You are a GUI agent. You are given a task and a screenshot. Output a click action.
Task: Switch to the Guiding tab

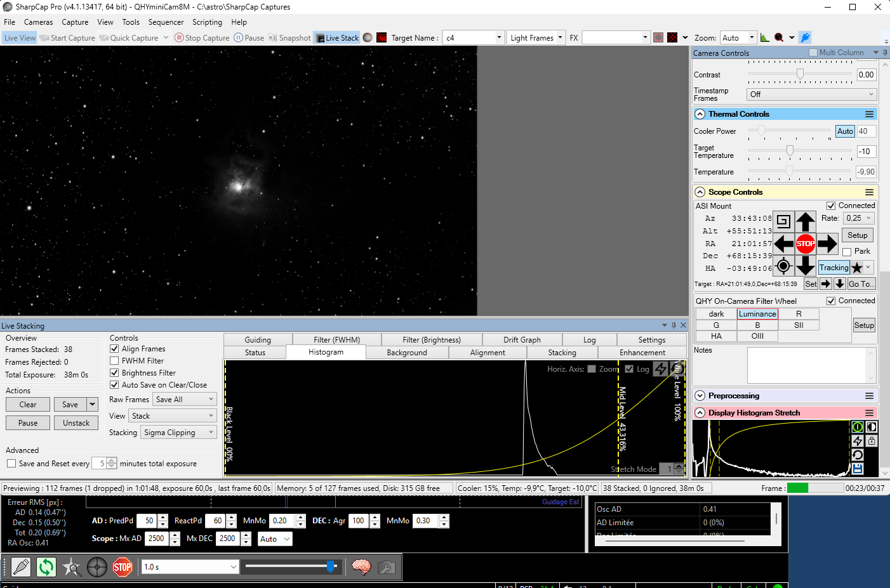tap(258, 340)
